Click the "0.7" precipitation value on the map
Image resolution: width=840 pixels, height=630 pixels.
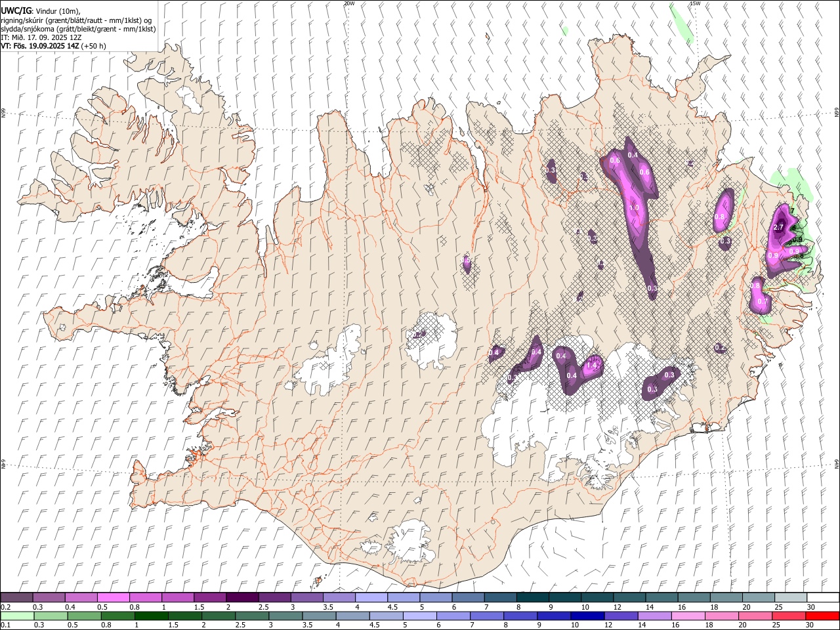tap(762, 301)
